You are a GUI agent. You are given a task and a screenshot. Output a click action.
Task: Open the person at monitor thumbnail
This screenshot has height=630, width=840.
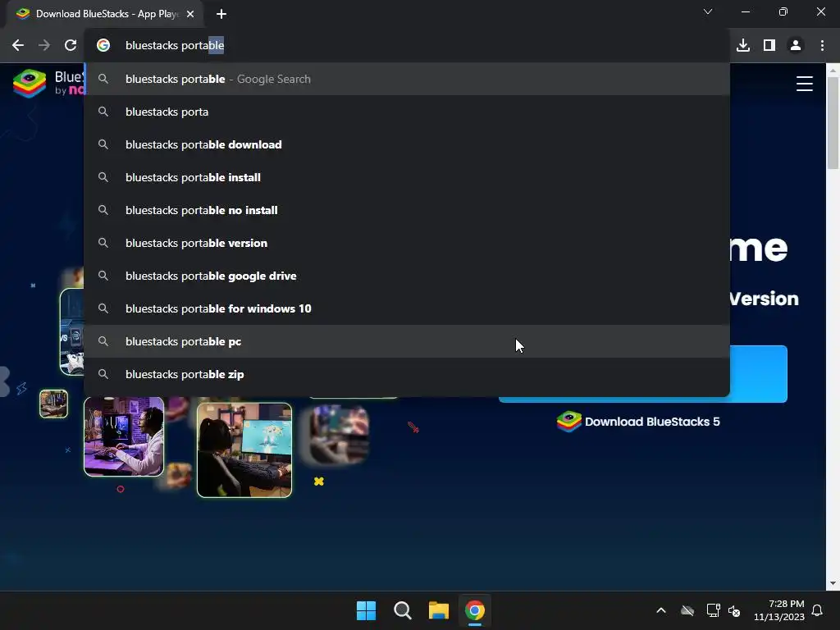(244, 450)
